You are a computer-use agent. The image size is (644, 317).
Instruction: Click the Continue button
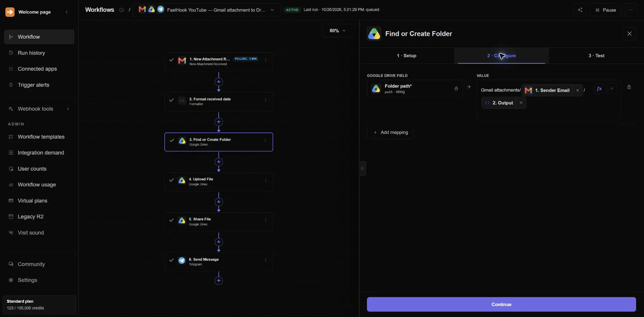501,304
